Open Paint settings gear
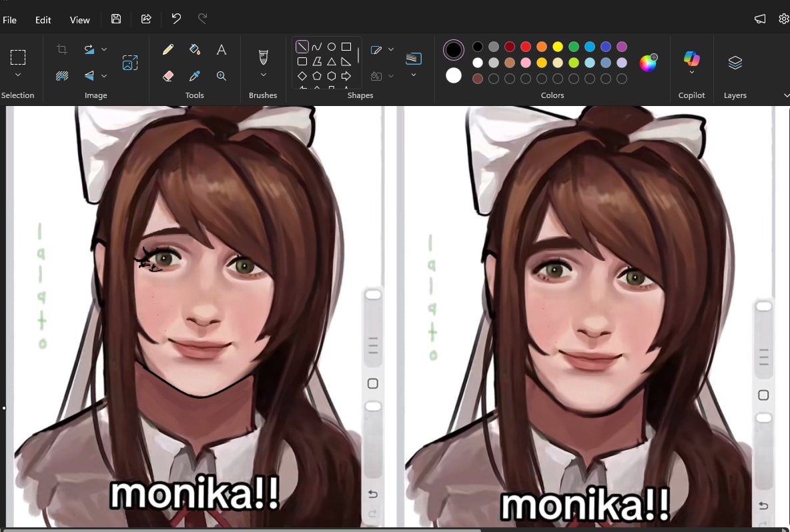 tap(784, 19)
